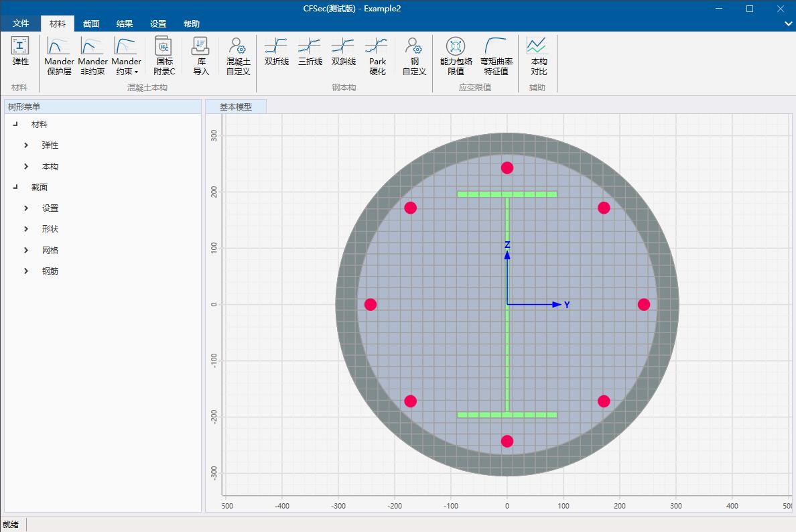Select Mander 保护层 concrete model

click(59, 55)
